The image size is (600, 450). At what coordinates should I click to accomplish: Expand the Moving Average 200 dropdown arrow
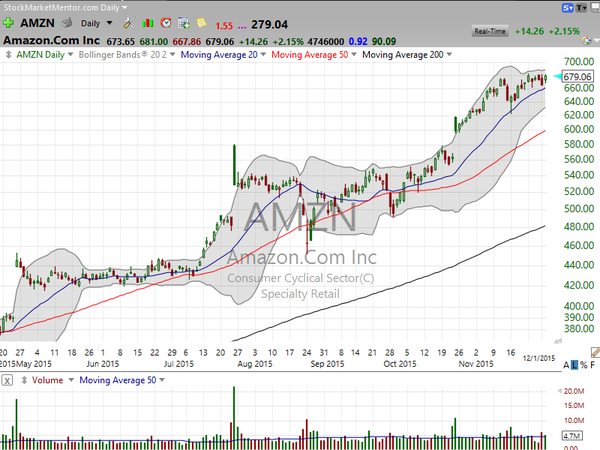[449, 55]
